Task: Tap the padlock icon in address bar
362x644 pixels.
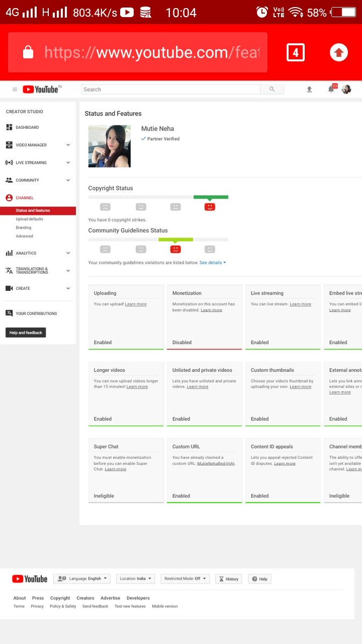Action: 28,52
